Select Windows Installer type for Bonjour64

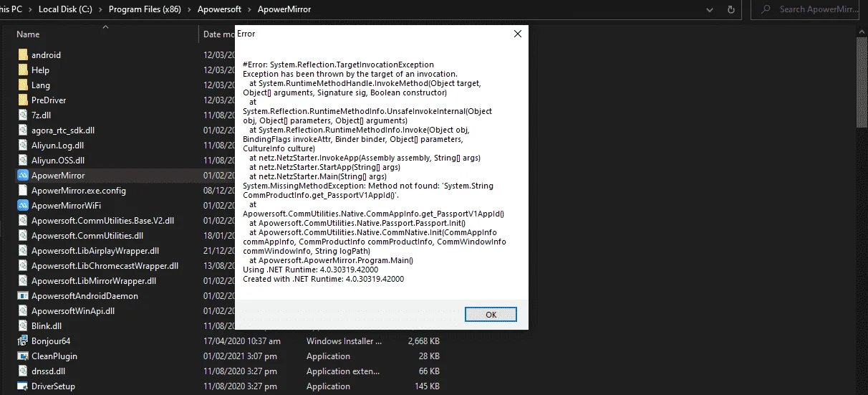(344, 341)
